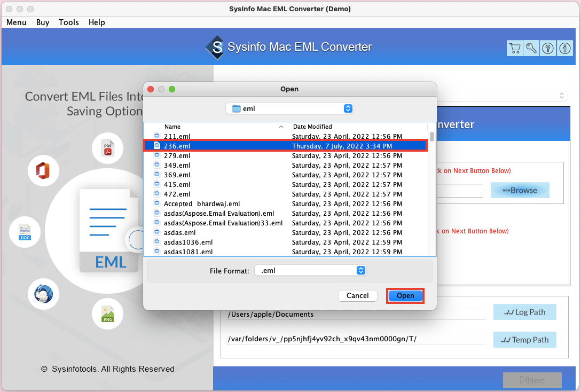Screen dimensions: 581x392
Task: Click the file icon next to 279.eml
Action: 157,155
